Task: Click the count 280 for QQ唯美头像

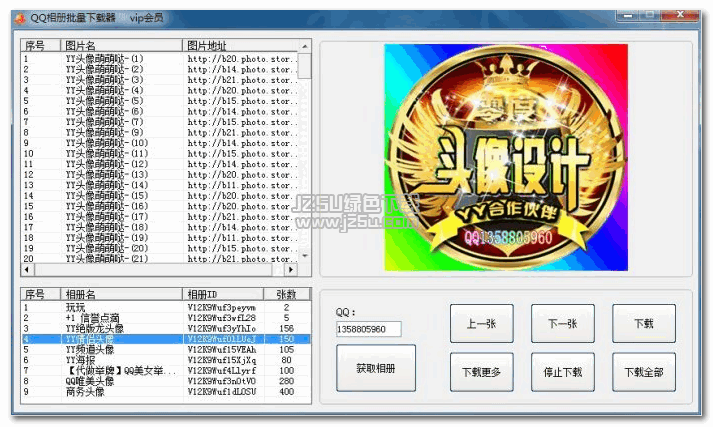Action: (286, 381)
